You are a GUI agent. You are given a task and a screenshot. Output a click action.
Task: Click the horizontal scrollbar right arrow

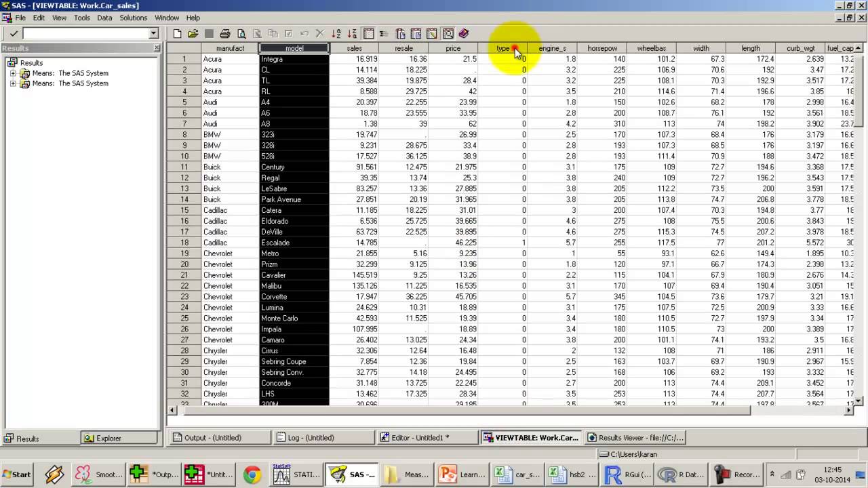(x=849, y=410)
